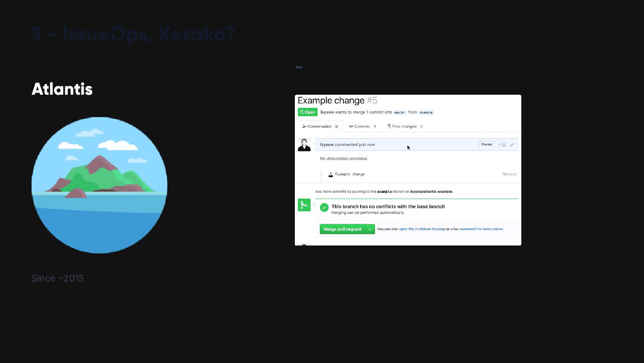Click the '3 - IssueOps, Kesako?' slide title

133,34
